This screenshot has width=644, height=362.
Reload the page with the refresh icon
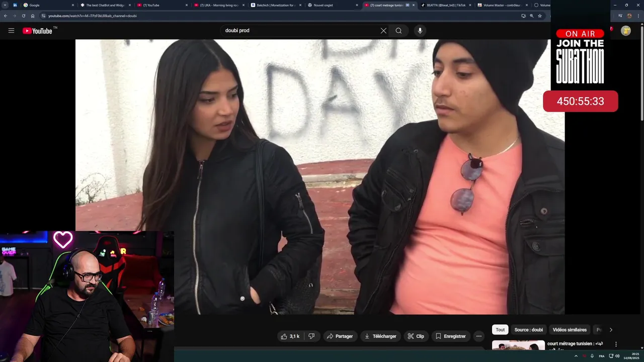pyautogui.click(x=23, y=16)
